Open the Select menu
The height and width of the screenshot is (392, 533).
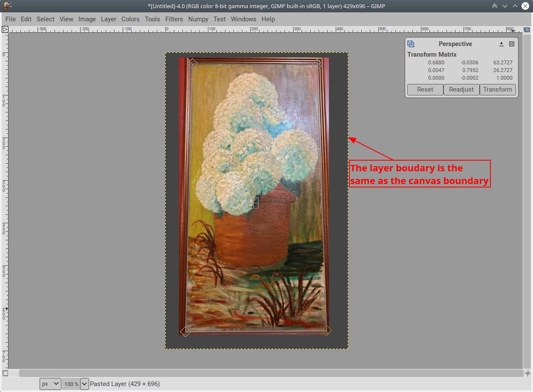click(45, 19)
